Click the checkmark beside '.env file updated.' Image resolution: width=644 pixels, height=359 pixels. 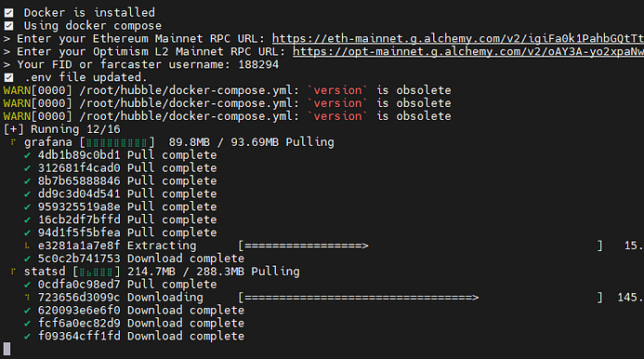(8, 78)
